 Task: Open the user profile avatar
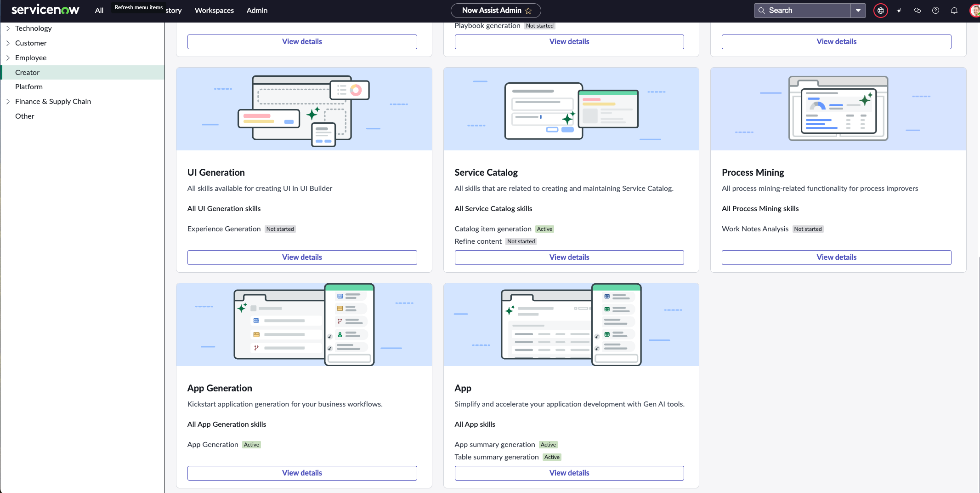tap(974, 11)
